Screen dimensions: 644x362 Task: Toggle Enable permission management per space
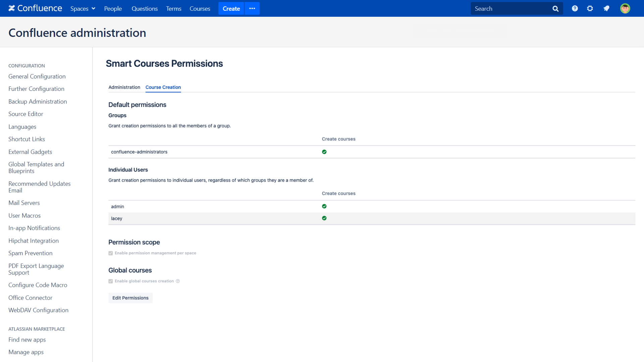click(x=111, y=253)
